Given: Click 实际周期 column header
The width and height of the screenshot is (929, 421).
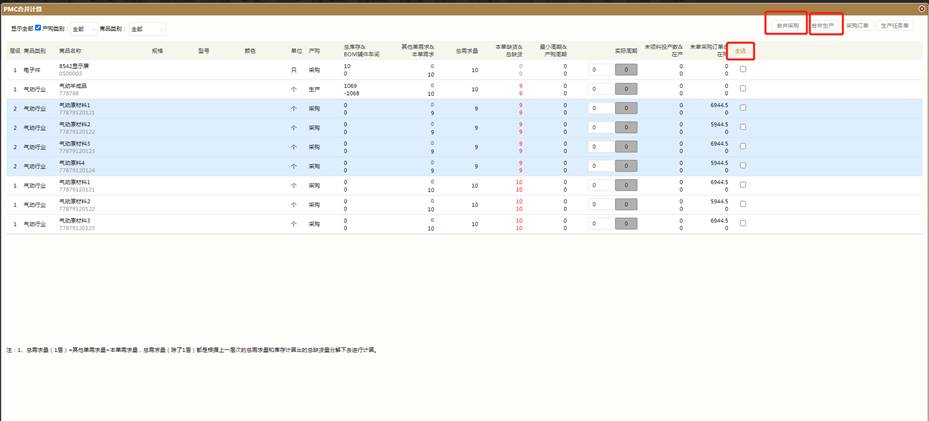Looking at the screenshot, I should (626, 52).
